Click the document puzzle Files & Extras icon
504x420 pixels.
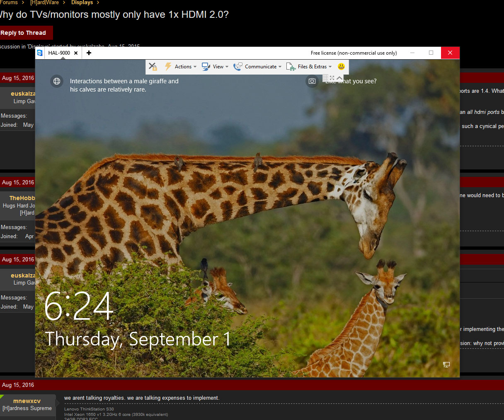(291, 66)
